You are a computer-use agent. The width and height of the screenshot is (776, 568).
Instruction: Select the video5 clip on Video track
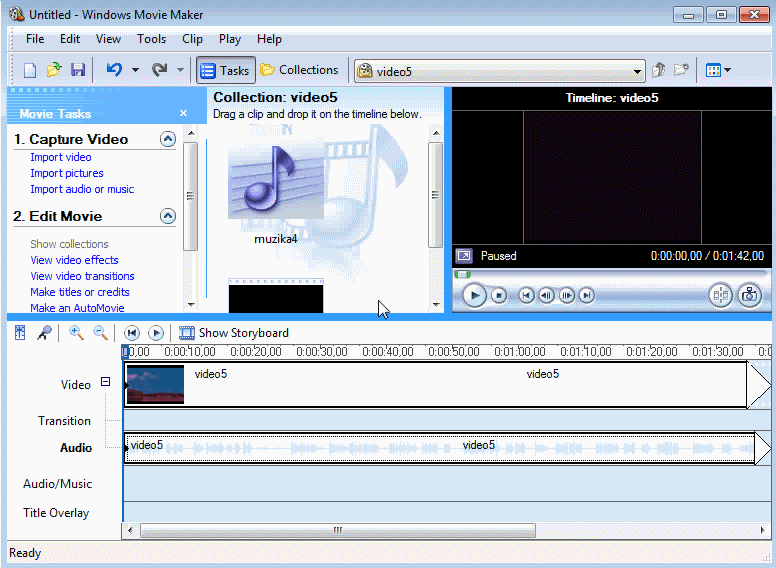tap(436, 385)
